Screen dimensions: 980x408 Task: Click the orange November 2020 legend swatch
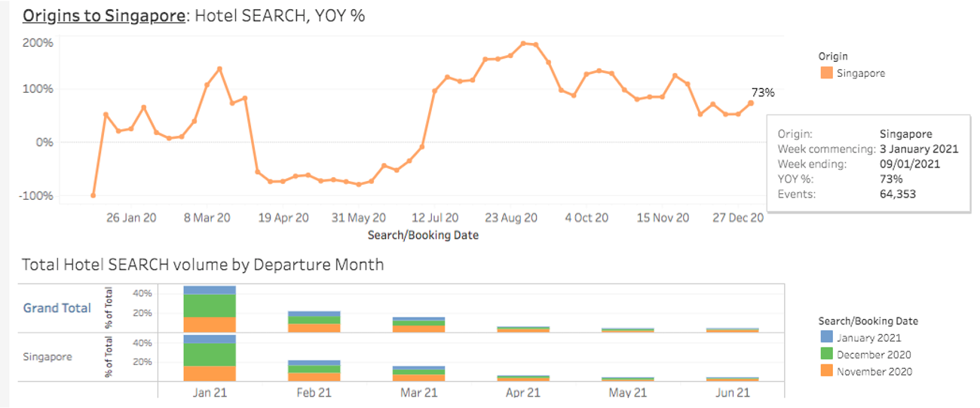(825, 371)
